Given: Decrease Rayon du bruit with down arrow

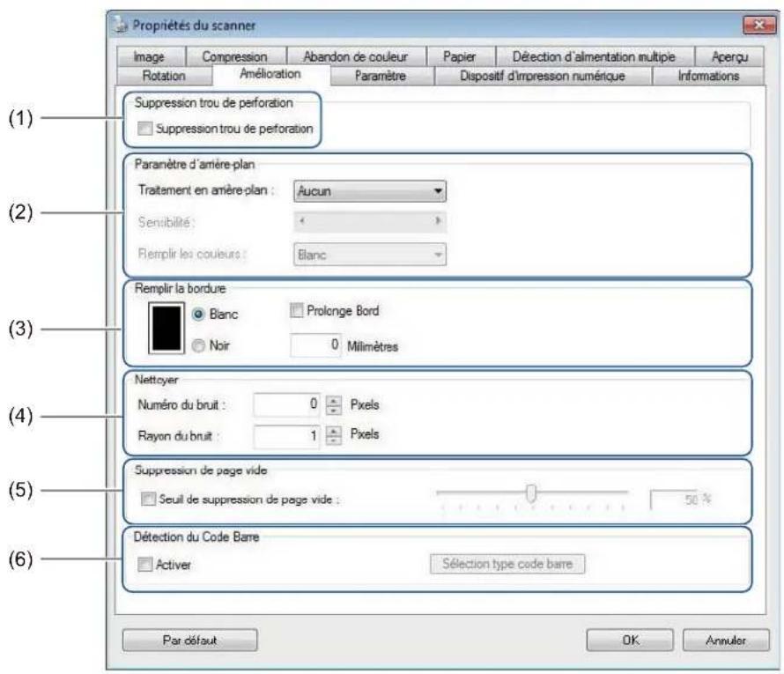Looking at the screenshot, I should [334, 441].
